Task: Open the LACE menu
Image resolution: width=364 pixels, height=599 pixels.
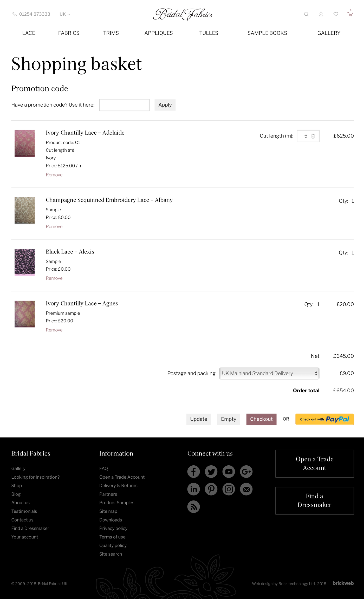Action: [x=29, y=33]
